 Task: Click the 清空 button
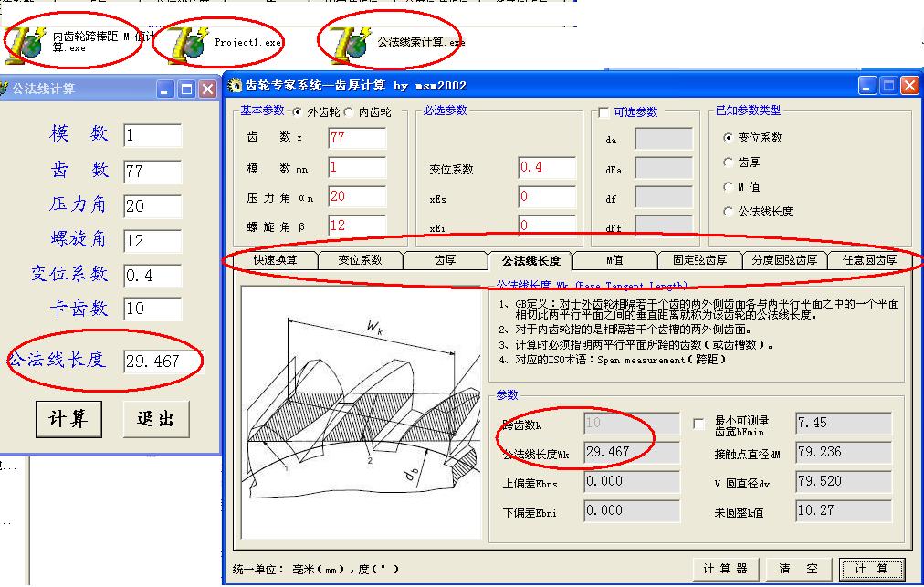pyautogui.click(x=799, y=569)
